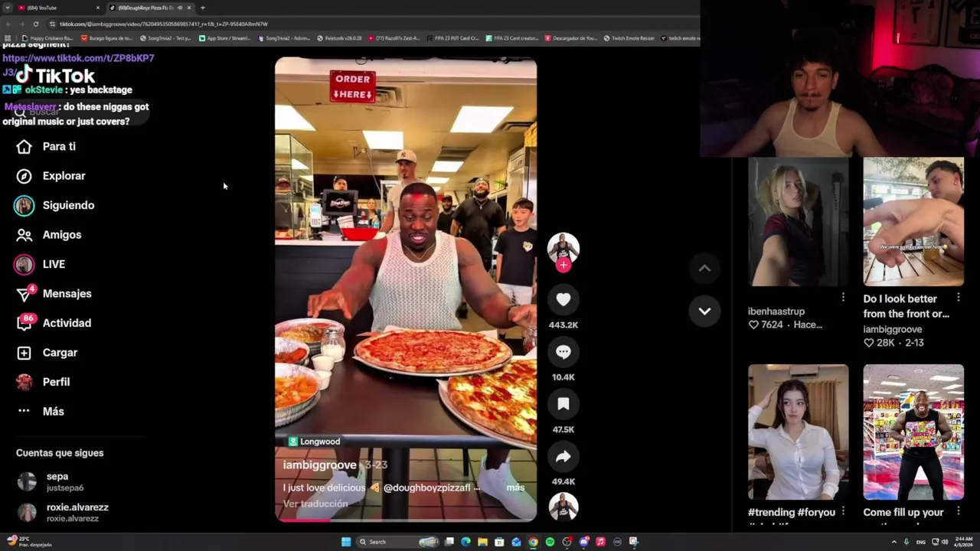Open the 'Twitch Emote Resizer' bookmark

[x=629, y=38]
